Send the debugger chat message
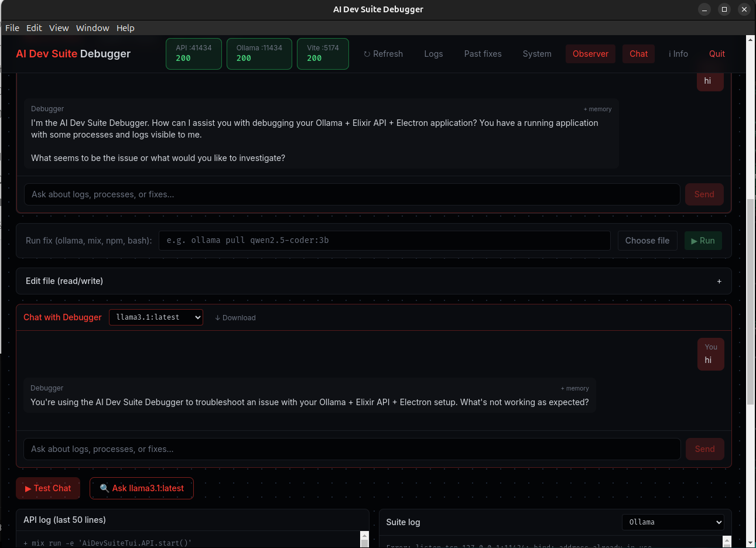The image size is (756, 548). [x=704, y=448]
